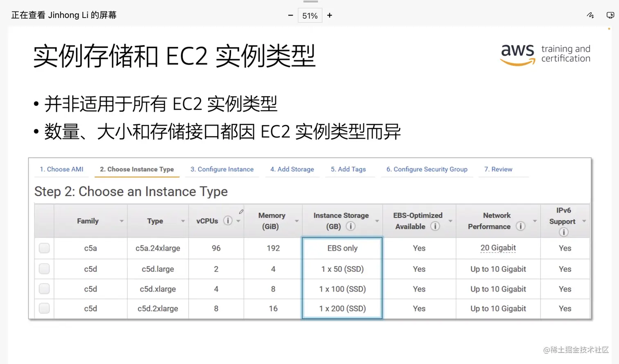Click the vCPUs info icon
This screenshot has width=619, height=364.
228,221
